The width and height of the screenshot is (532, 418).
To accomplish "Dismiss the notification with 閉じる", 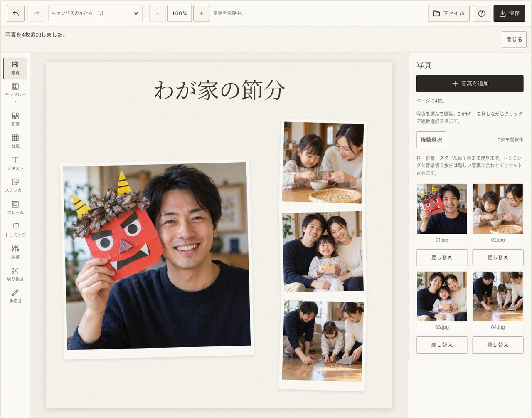I will (514, 40).
